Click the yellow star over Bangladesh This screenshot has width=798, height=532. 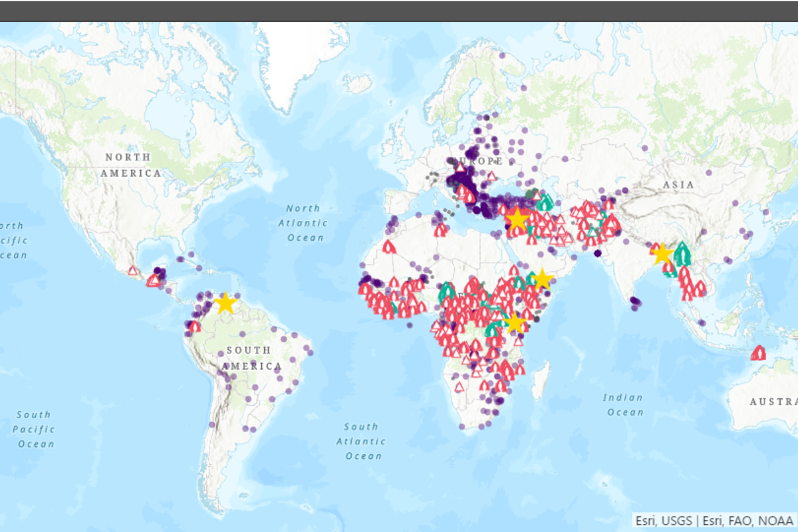coord(662,253)
